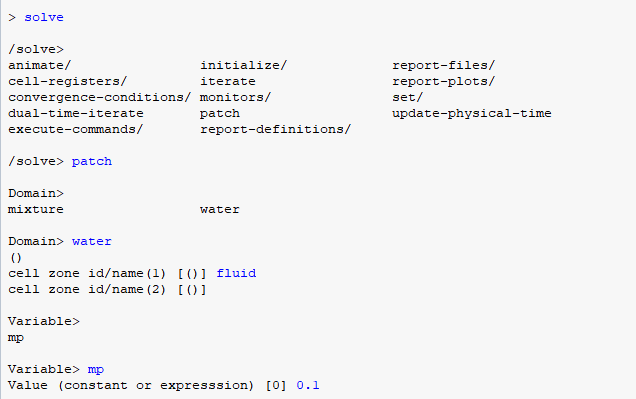Click convergence-conditions/ submenu text
Screen dimensions: 636x399
coord(99,97)
